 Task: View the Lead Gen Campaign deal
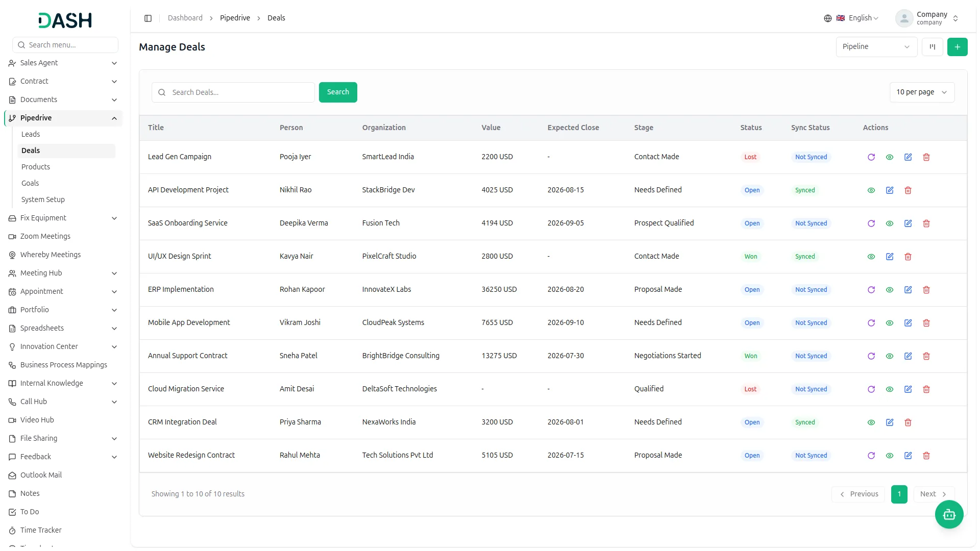890,157
